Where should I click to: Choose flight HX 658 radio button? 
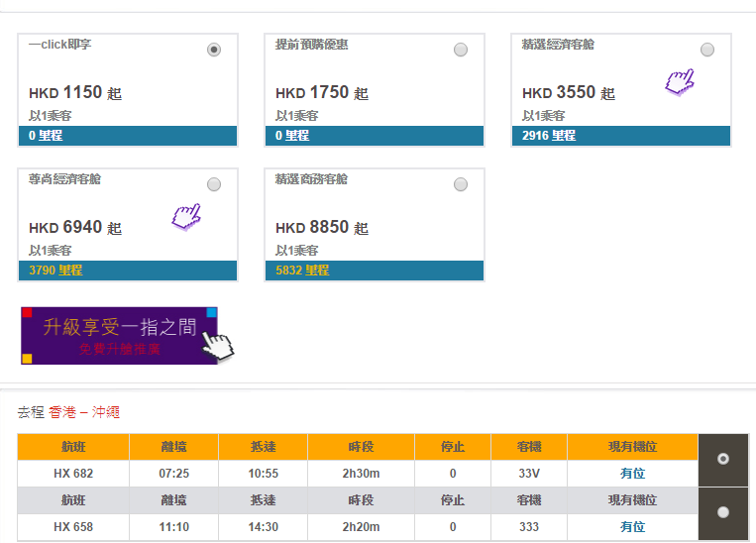(723, 512)
